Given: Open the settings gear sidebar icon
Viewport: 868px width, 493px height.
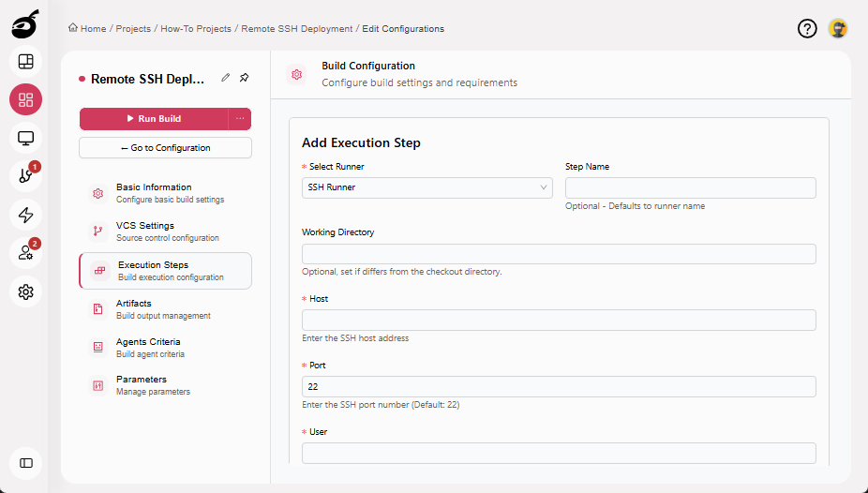Looking at the screenshot, I should coord(25,291).
